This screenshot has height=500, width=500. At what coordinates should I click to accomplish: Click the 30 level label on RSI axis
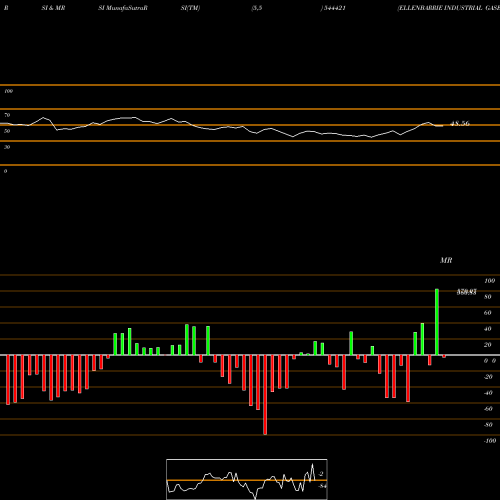coord(7,147)
